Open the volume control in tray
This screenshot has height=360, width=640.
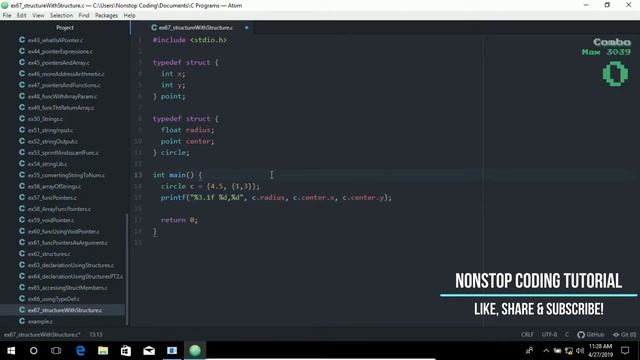[580, 351]
